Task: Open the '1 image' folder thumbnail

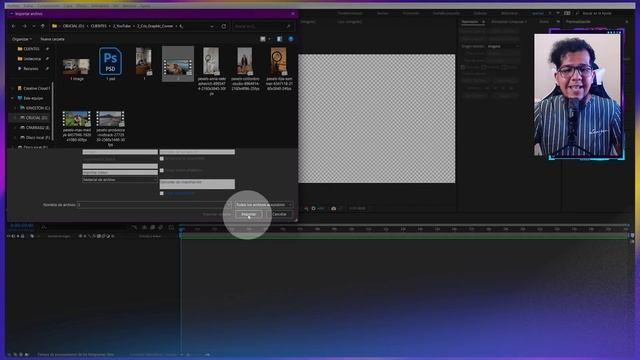Action: [x=76, y=68]
